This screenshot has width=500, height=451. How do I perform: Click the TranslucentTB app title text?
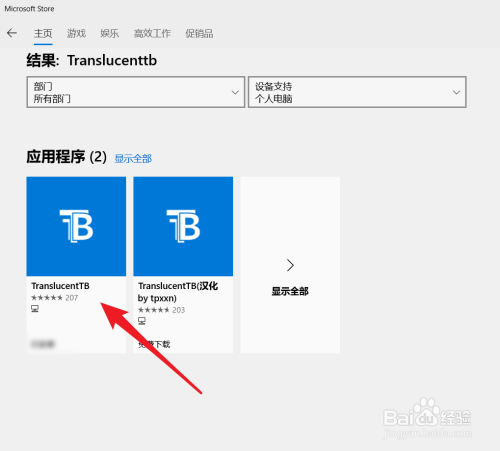(x=60, y=286)
